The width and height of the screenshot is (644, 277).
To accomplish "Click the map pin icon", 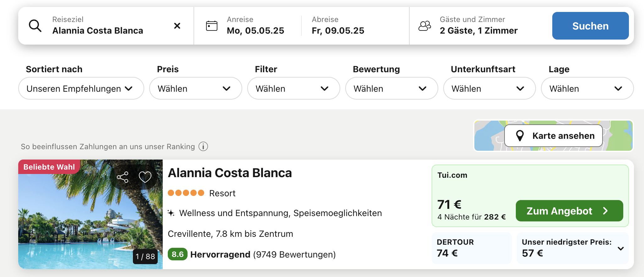I will click(520, 136).
